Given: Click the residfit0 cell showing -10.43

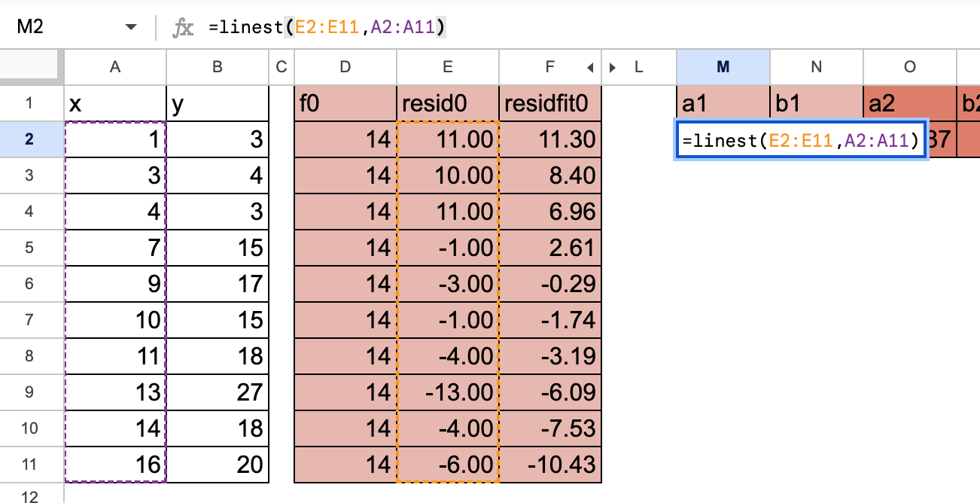Looking at the screenshot, I should (550, 465).
